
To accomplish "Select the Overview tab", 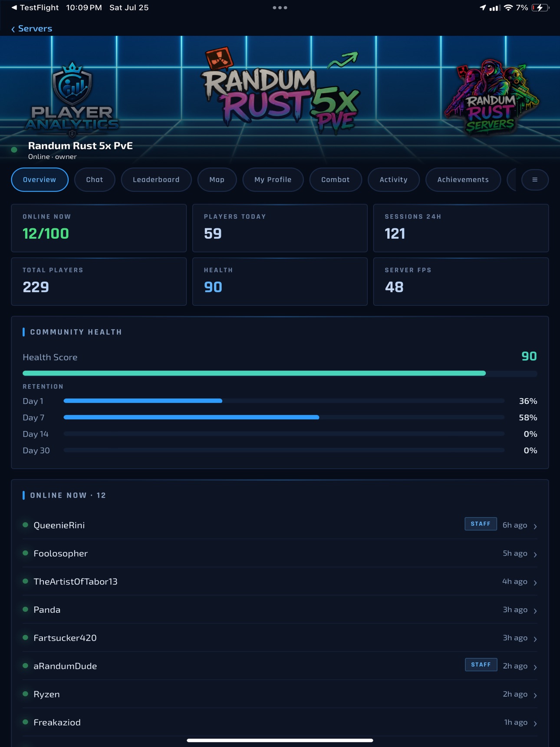I will click(40, 179).
